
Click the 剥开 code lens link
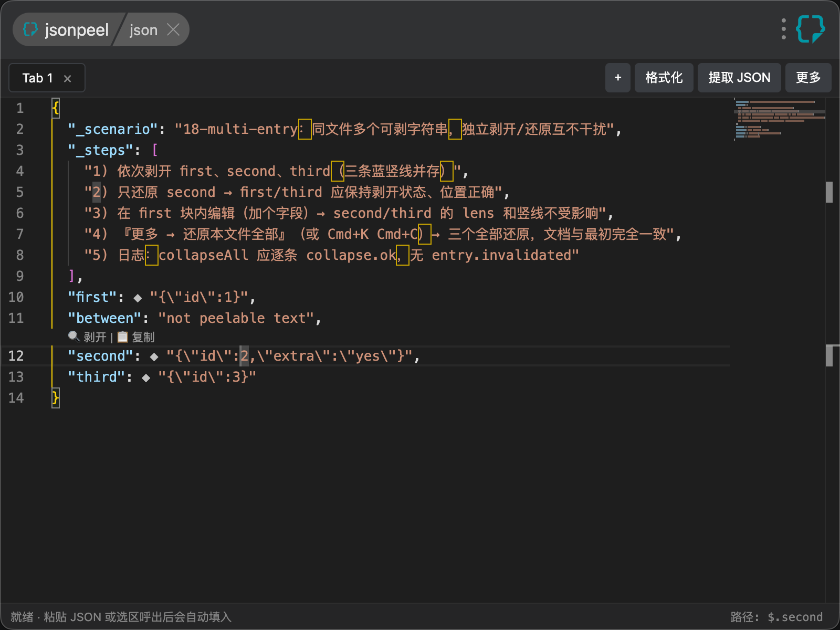(x=94, y=337)
